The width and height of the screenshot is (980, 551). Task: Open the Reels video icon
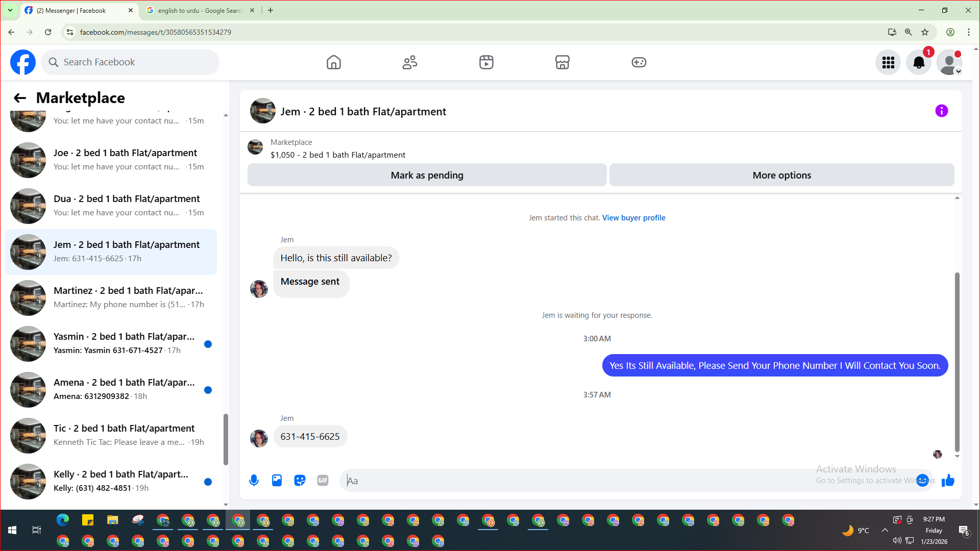tap(486, 62)
